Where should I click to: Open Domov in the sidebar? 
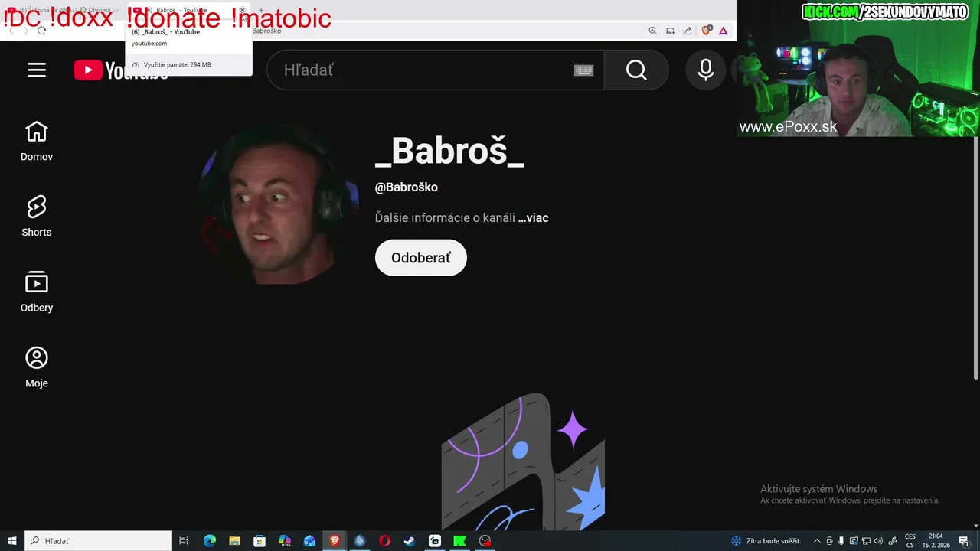click(x=37, y=142)
